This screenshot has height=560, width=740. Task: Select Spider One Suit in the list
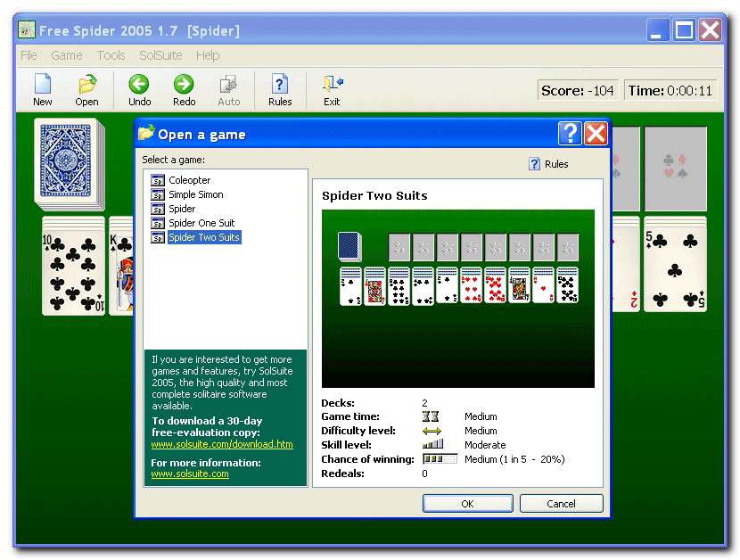coord(201,222)
